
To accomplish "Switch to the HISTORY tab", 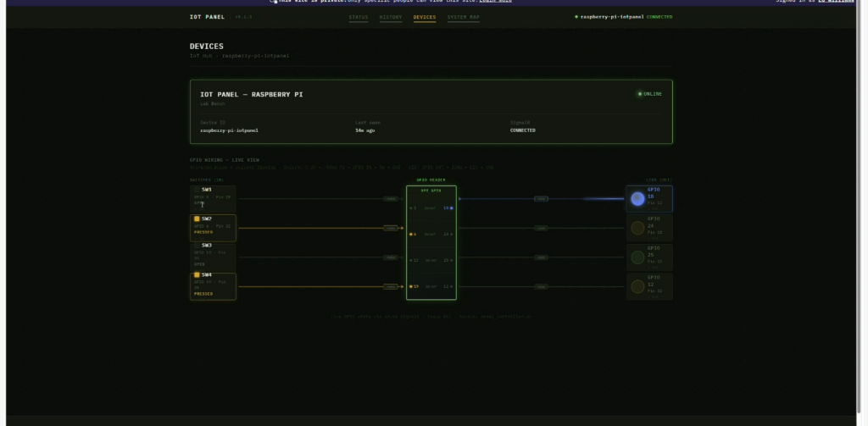I will [x=391, y=17].
